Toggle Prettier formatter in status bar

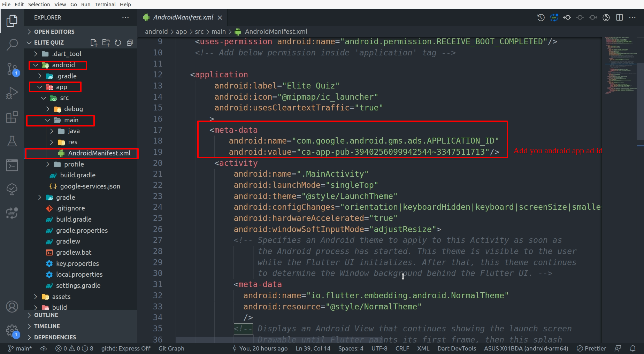click(591, 348)
